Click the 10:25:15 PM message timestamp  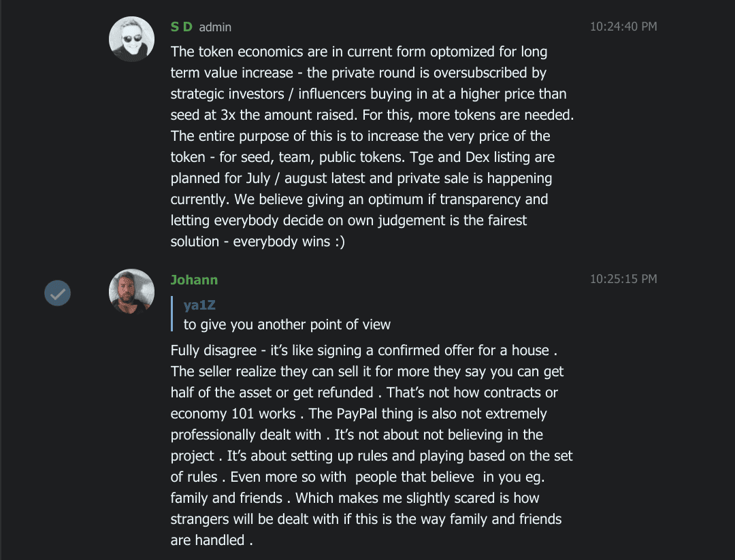tap(623, 278)
